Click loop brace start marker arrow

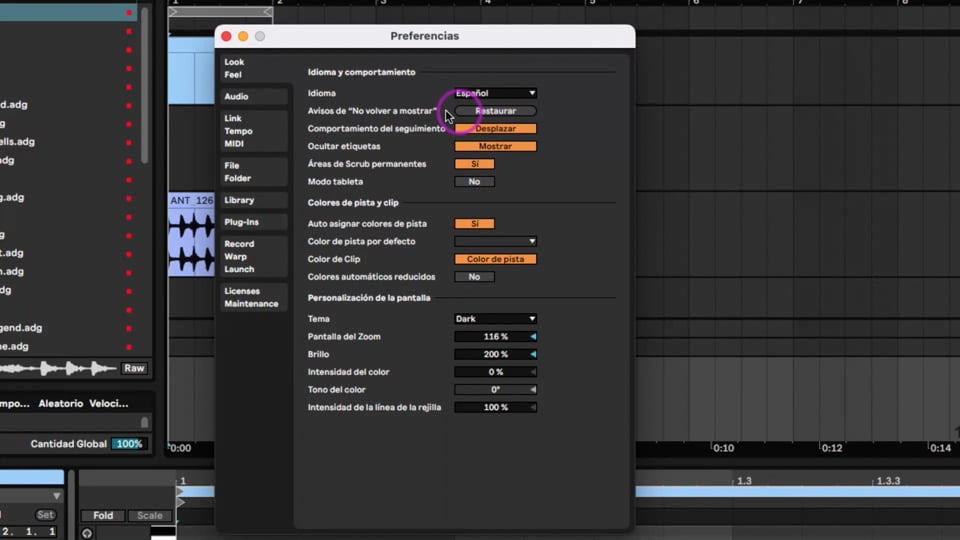point(173,12)
